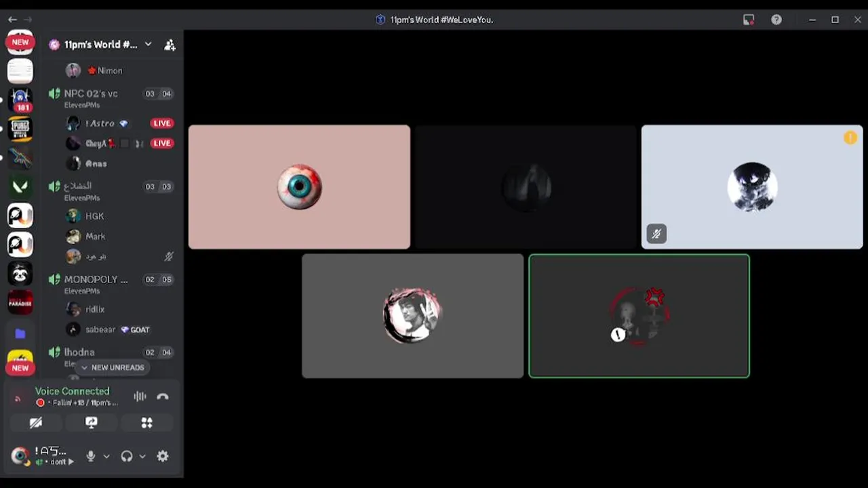Click the MONOPOLY voice channel speaker icon
Viewport: 868px width, 488px height.
(x=54, y=279)
